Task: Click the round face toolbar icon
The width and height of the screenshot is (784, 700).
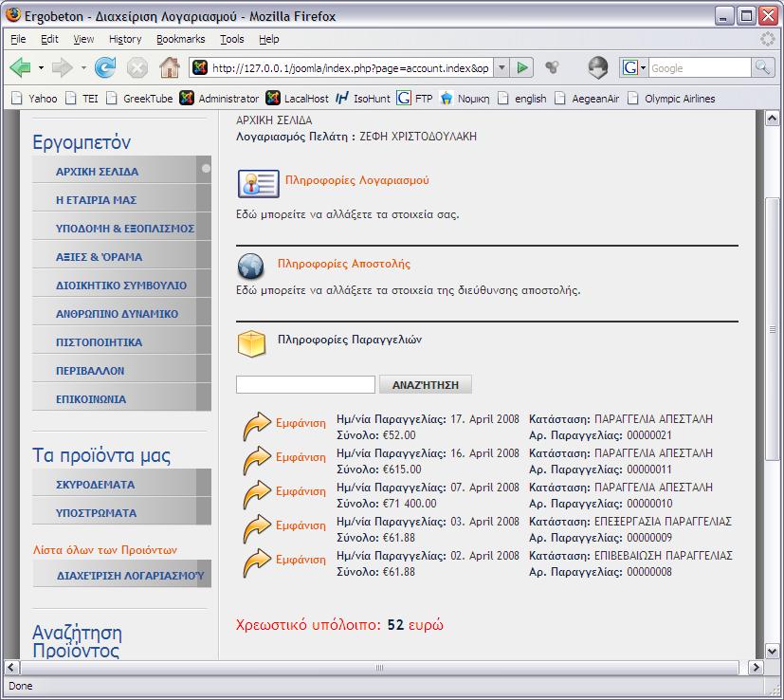Action: click(x=597, y=67)
